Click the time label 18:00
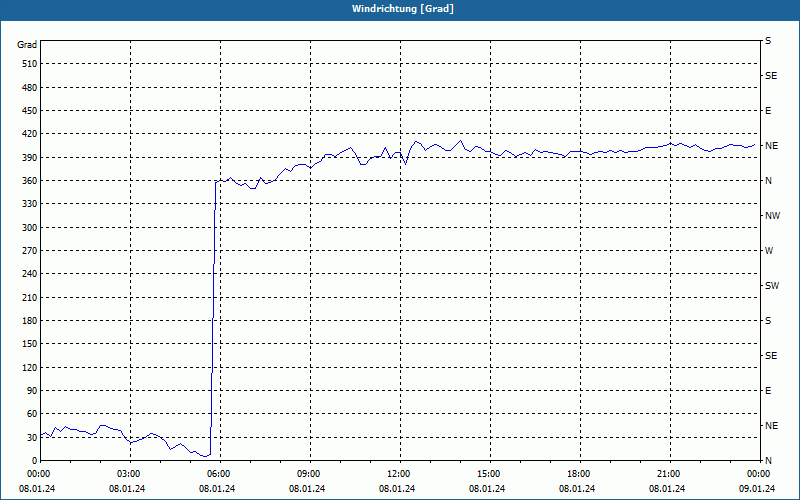 pos(580,474)
